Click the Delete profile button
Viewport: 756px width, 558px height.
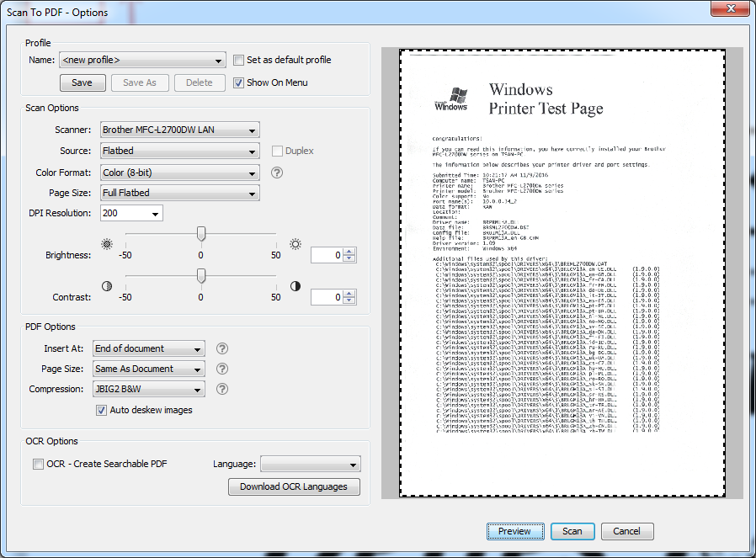click(x=200, y=82)
